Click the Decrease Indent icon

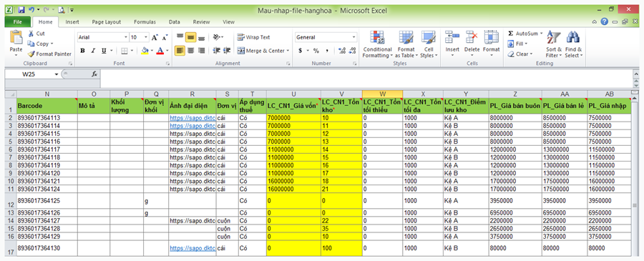pos(216,51)
